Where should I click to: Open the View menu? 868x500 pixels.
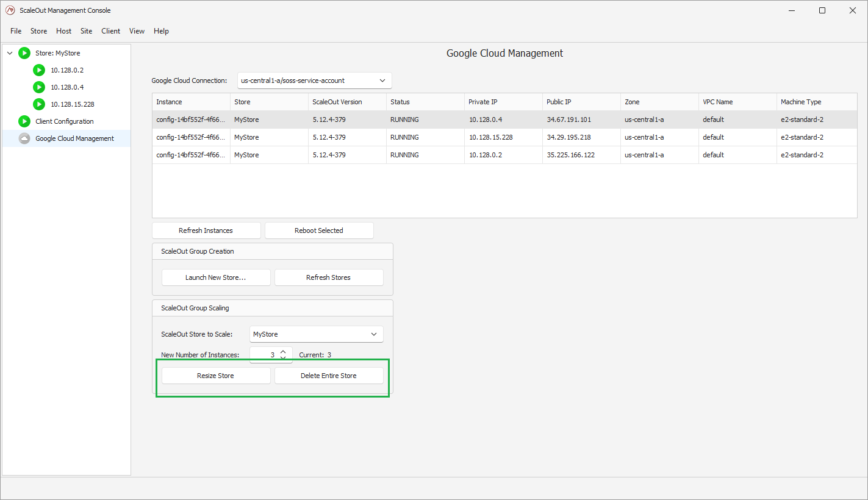coord(137,31)
